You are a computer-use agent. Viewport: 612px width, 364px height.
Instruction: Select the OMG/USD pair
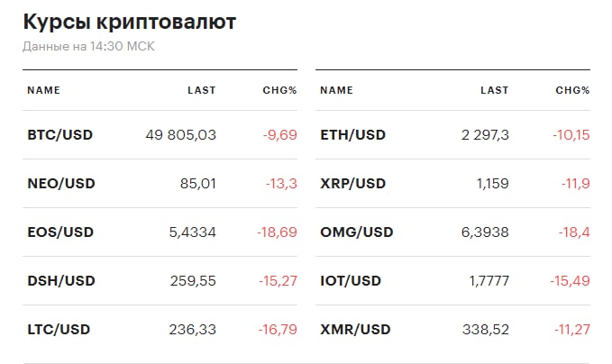click(357, 232)
